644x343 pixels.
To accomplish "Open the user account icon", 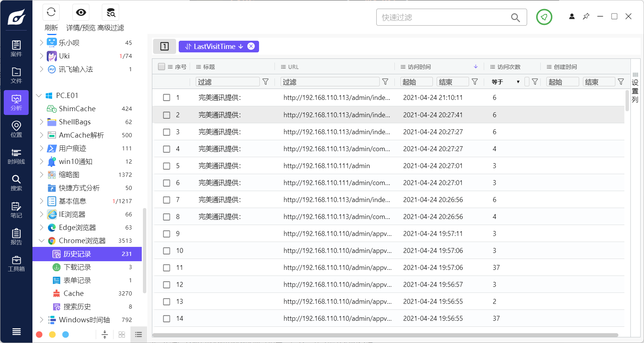I will tap(572, 16).
